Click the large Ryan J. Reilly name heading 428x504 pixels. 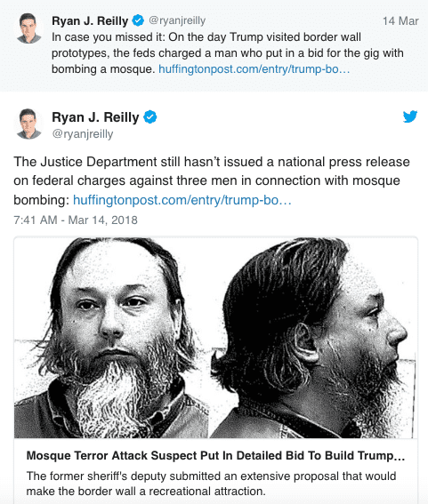(x=95, y=117)
